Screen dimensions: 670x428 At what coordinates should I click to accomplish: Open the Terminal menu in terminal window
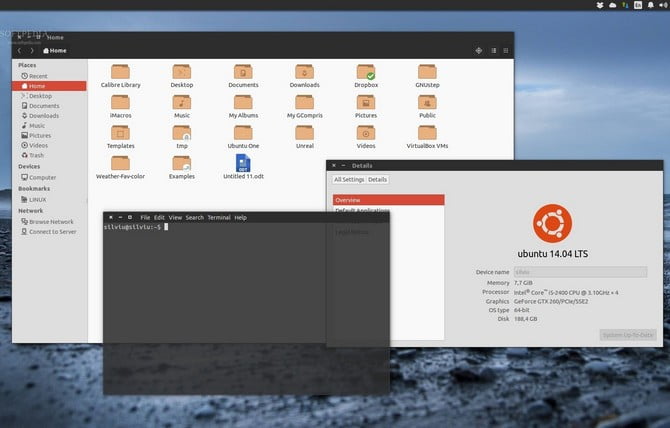(219, 217)
